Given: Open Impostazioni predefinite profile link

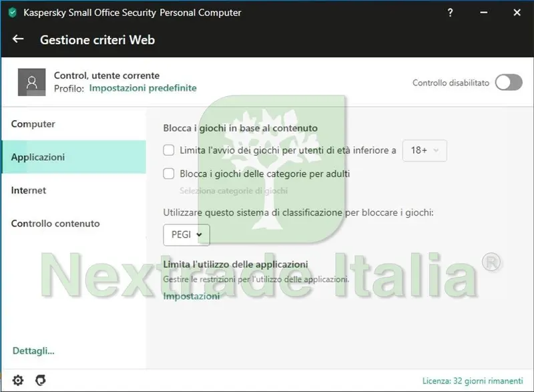Looking at the screenshot, I should click(x=143, y=88).
